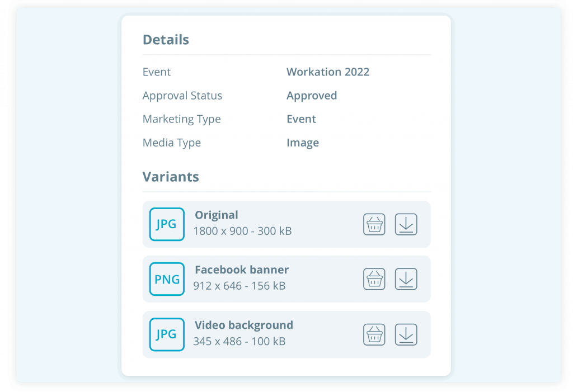Download the Original JPG variant
Screen dimensions: 573x392
click(x=406, y=224)
